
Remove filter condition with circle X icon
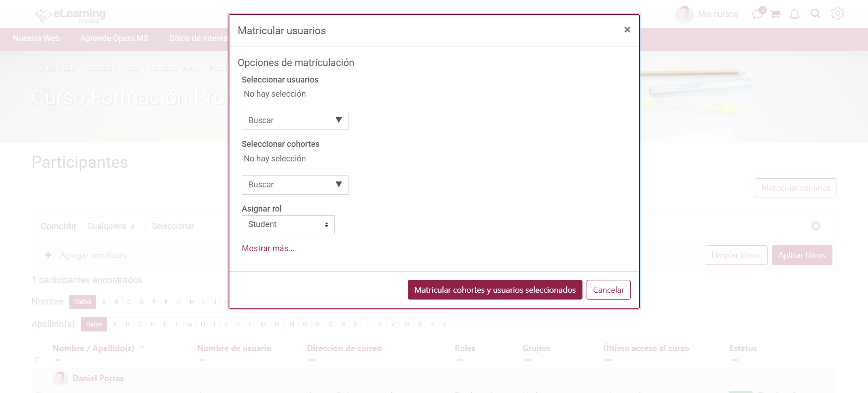tap(816, 226)
